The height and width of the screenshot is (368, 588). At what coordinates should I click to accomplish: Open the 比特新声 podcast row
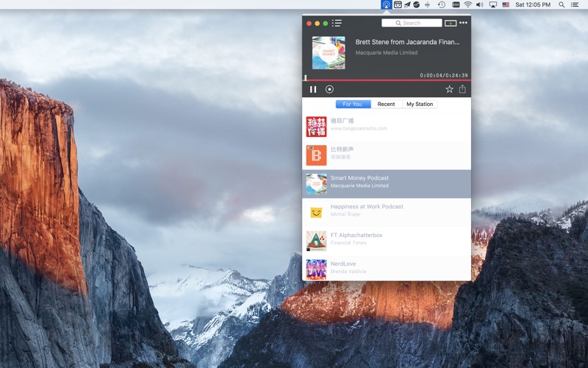point(387,155)
